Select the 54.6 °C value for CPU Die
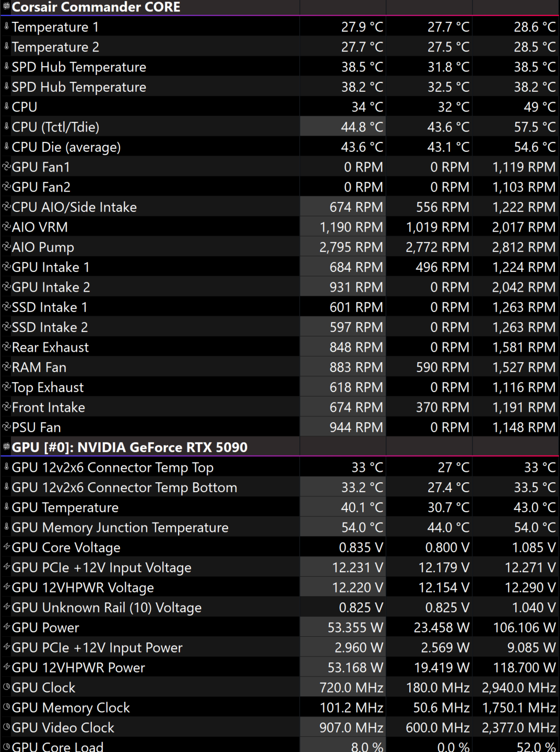 (535, 147)
